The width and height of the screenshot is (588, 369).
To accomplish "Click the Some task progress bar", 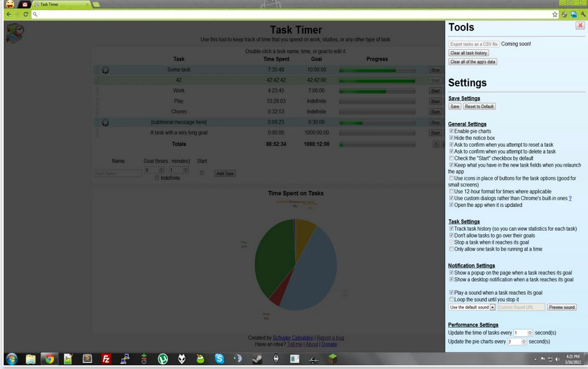I will pos(377,70).
